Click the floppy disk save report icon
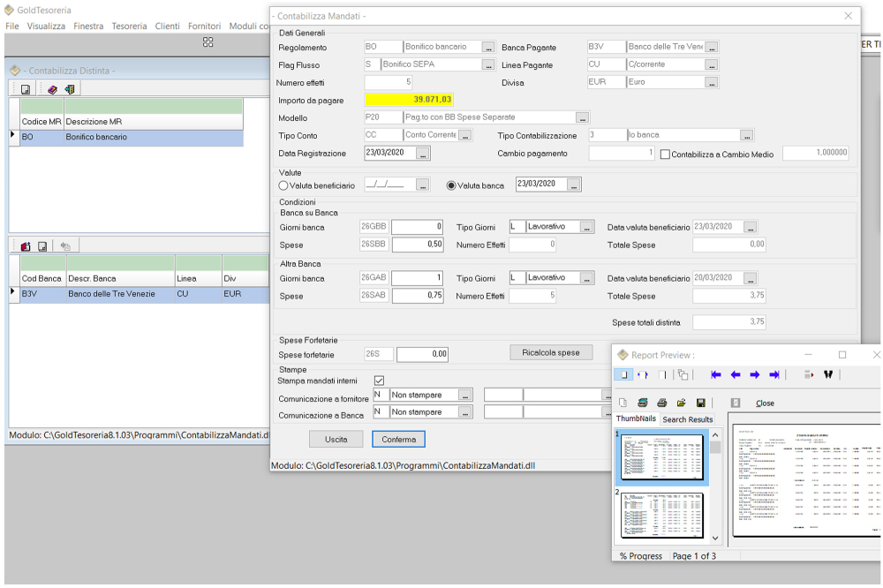Viewport: 883px width, 588px height. [x=700, y=403]
